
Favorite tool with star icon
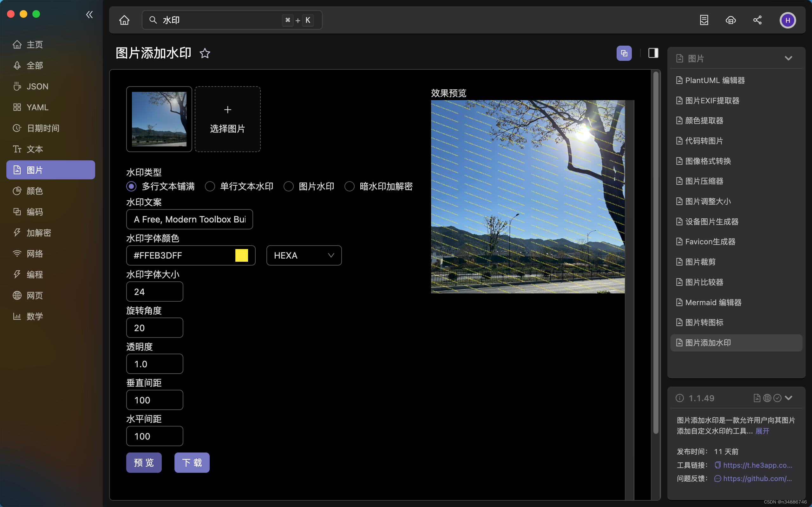205,53
